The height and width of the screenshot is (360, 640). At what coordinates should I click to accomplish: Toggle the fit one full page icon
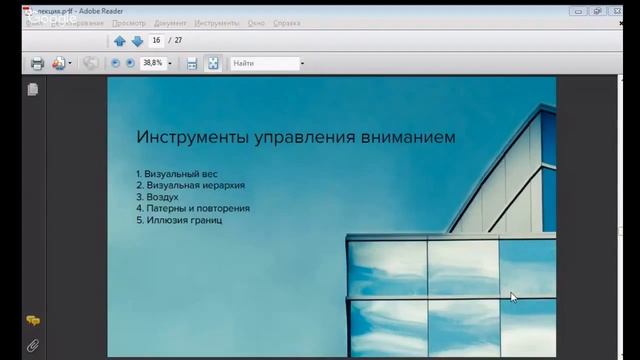click(x=213, y=63)
